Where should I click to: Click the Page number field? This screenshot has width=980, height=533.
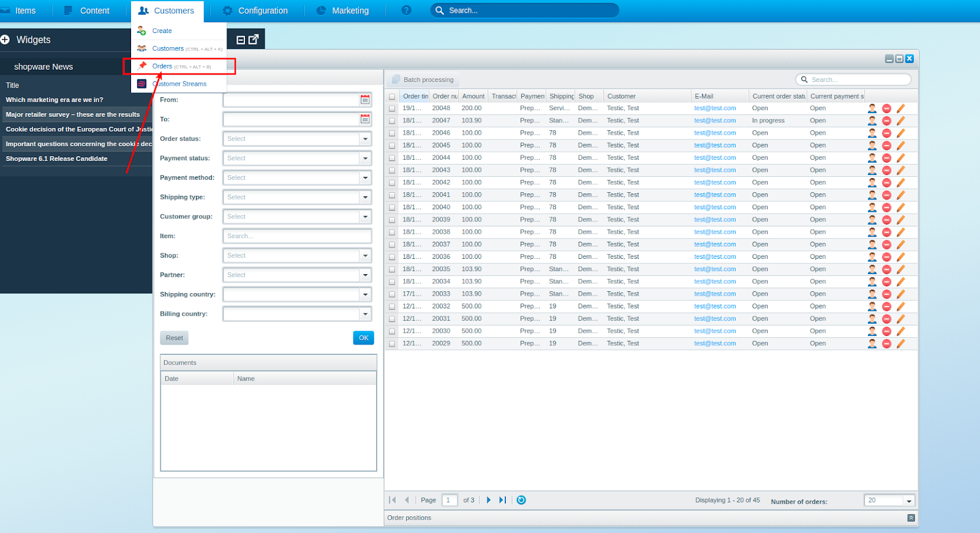point(450,500)
